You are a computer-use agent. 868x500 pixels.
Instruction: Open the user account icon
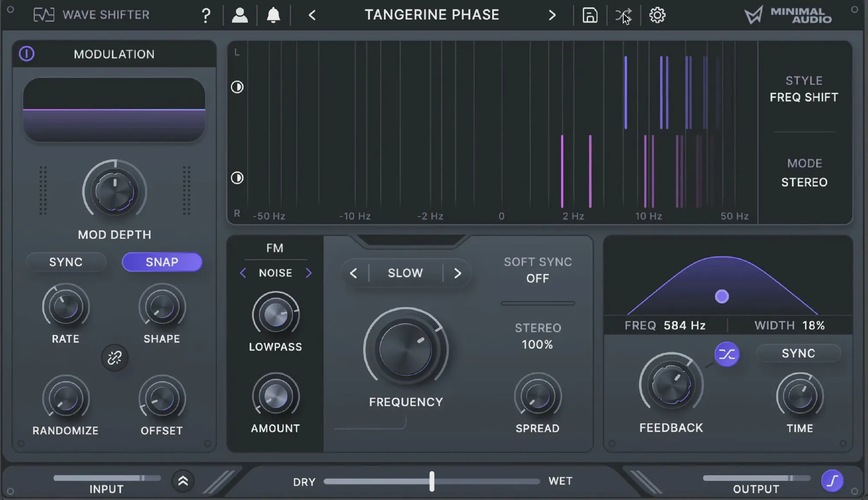coord(240,15)
